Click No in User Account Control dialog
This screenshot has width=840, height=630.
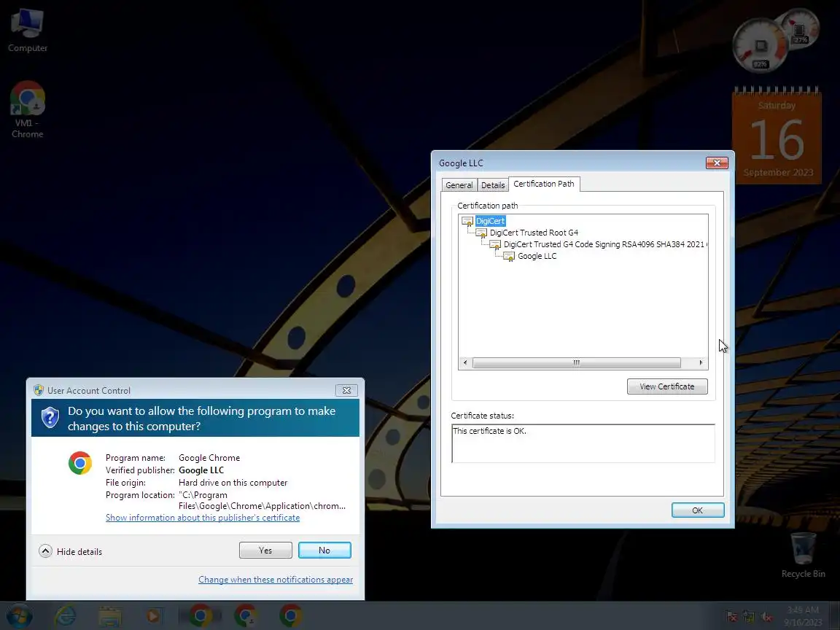point(324,551)
